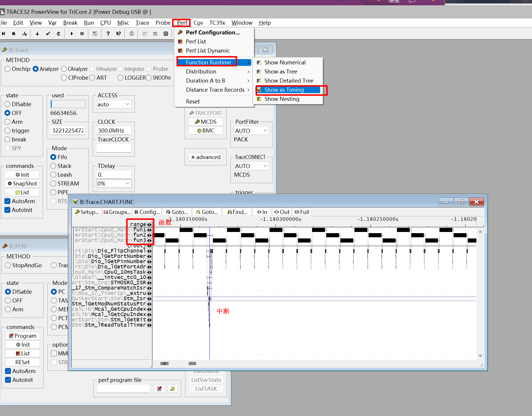Click the chart vertical scrollbar down arrow
Viewport: 532px width, 416px height.
coord(480,356)
